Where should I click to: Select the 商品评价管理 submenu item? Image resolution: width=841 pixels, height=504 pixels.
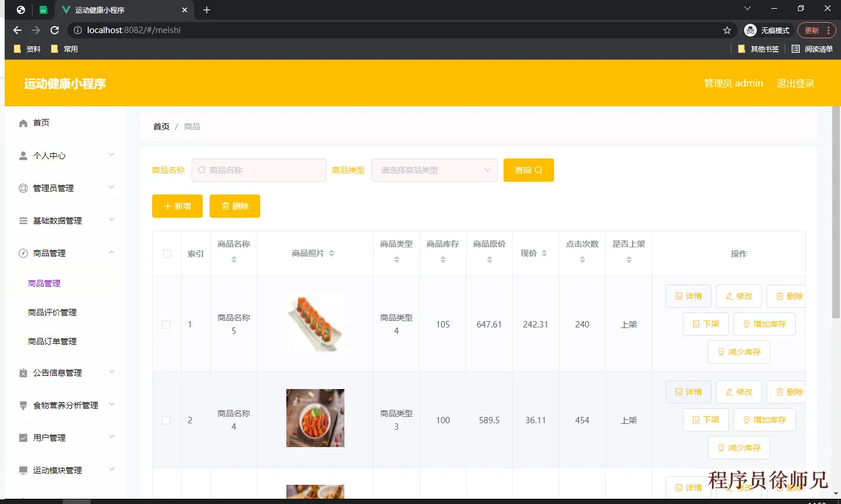tap(52, 312)
